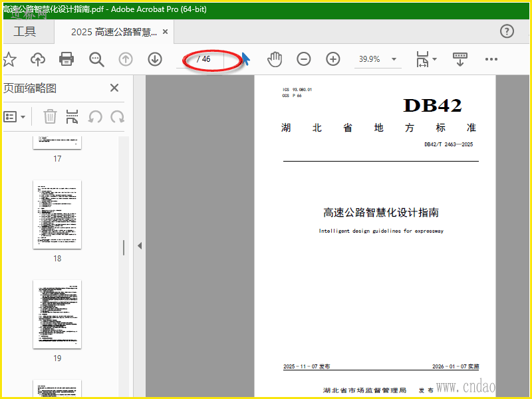Go to the previous page arrow
Image resolution: width=532 pixels, height=399 pixels.
[126, 59]
